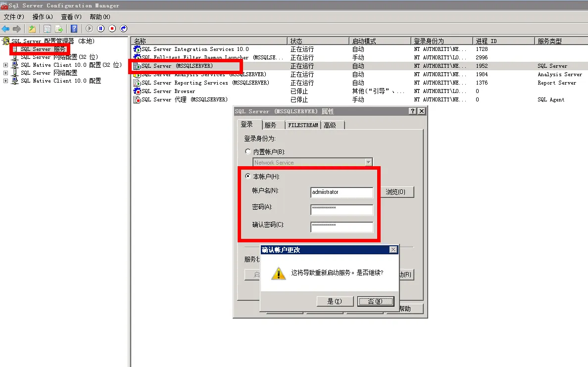Click the SQL Server Reporting Services icon
Image resolution: width=588 pixels, height=367 pixels.
(x=137, y=83)
